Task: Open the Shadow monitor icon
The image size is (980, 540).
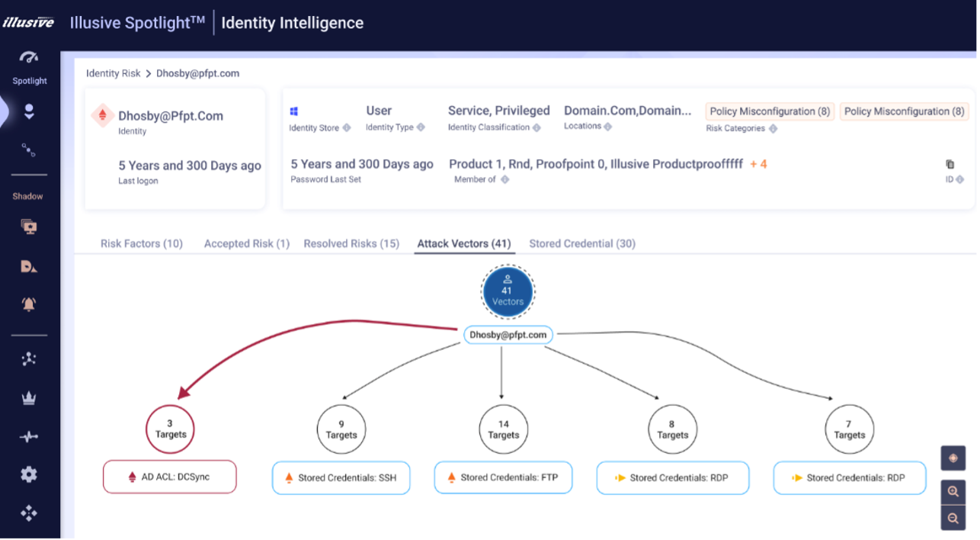Action: pos(29,227)
